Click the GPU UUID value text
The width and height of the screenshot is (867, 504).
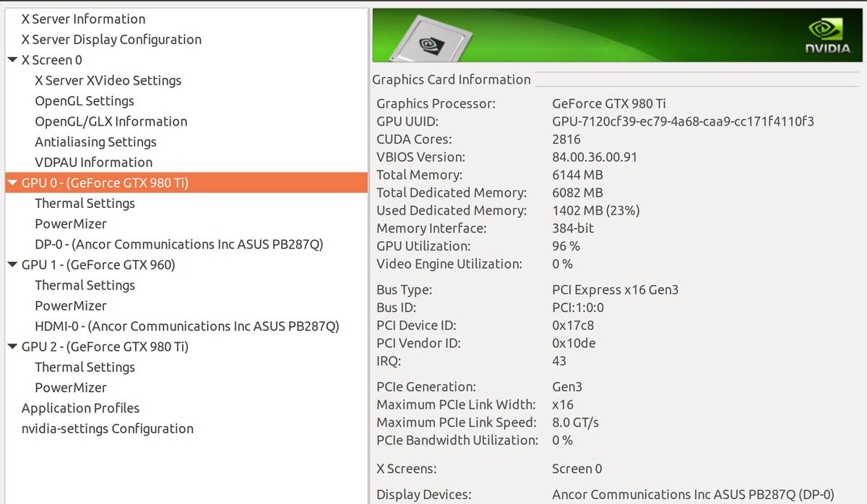tap(683, 121)
